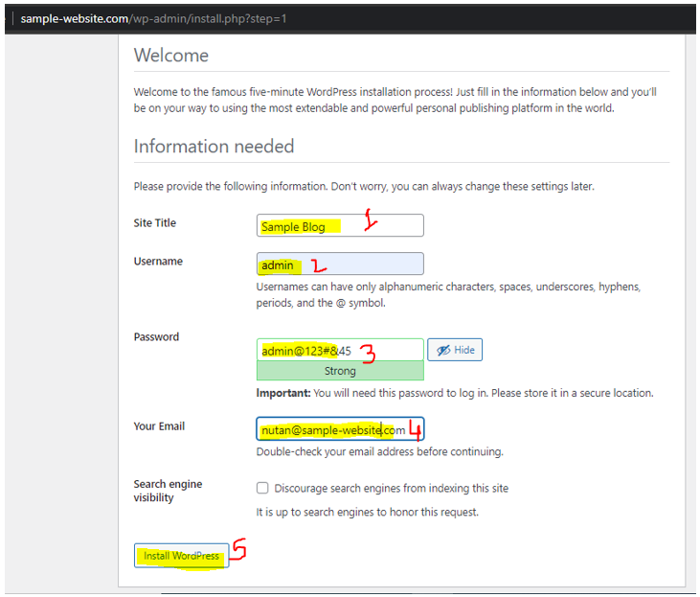Click the Search engine visibility label
Viewport: 700px width, 597px height.
[168, 491]
